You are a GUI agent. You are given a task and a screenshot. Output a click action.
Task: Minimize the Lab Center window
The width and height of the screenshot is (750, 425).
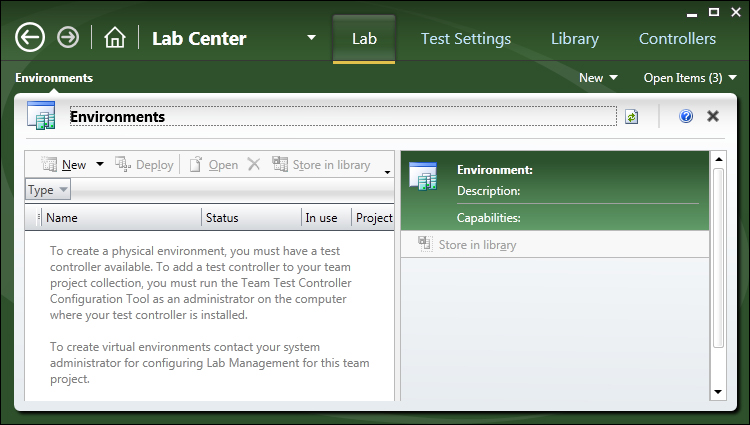pos(692,13)
